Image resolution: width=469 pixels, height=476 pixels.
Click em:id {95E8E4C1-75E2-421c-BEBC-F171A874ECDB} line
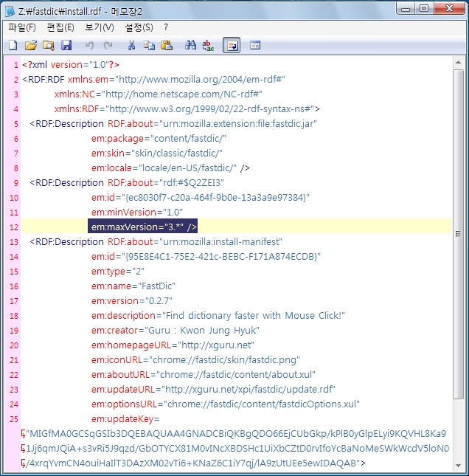[206, 257]
